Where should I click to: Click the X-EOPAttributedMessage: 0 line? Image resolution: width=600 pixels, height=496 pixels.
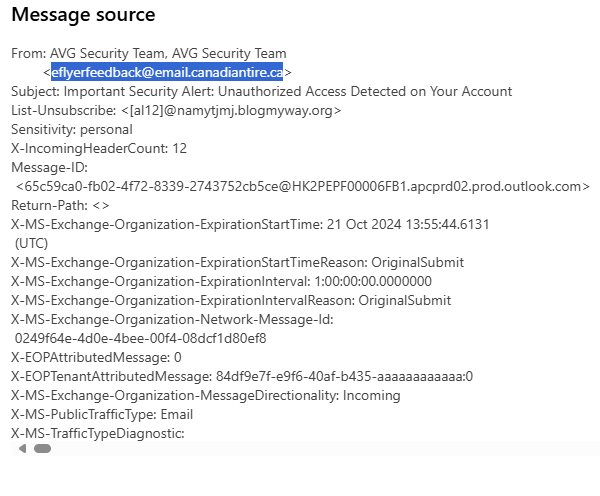(x=96, y=357)
